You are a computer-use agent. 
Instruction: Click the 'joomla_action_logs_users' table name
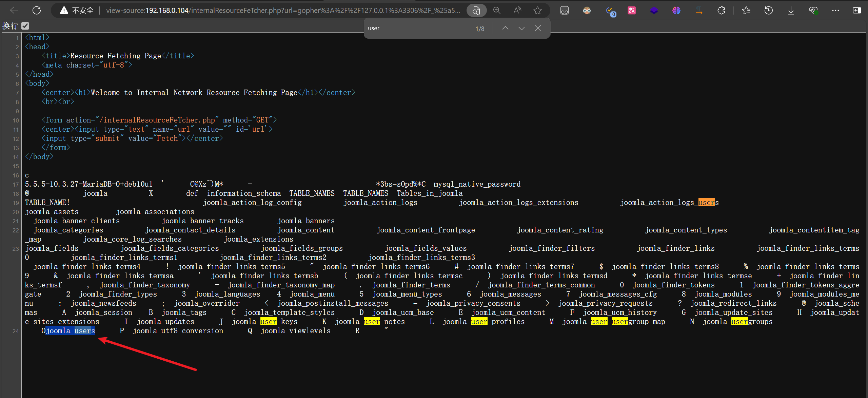pyautogui.click(x=669, y=202)
